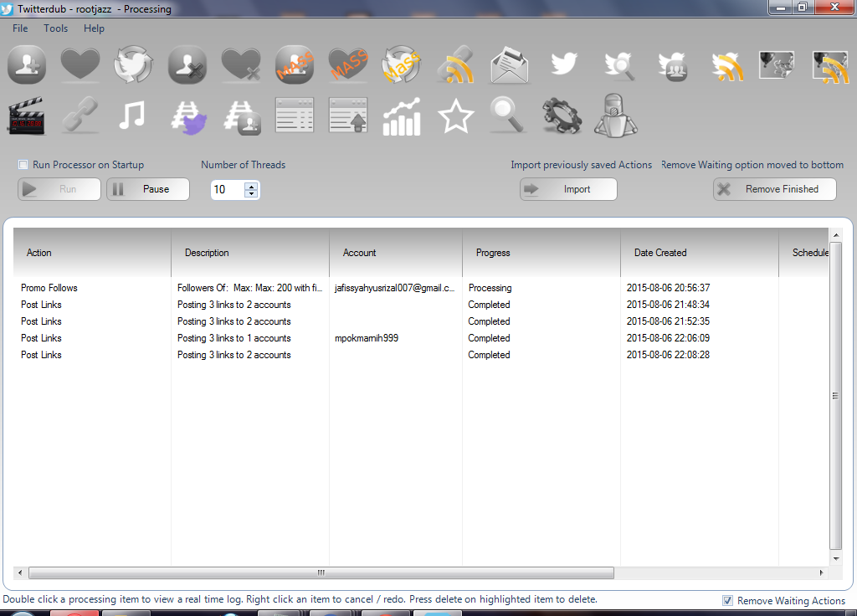Select the Mass retweet bird icon
This screenshot has height=616, width=857.
(402, 64)
